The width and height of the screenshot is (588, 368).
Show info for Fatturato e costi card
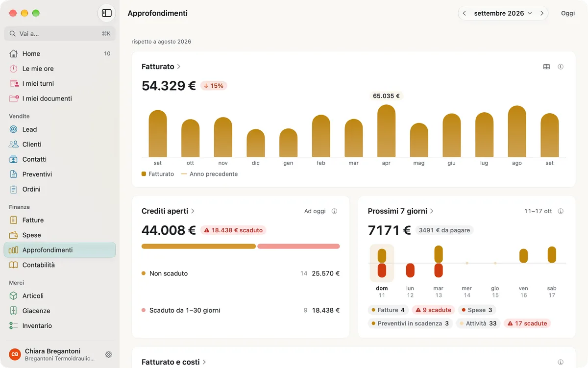561,362
